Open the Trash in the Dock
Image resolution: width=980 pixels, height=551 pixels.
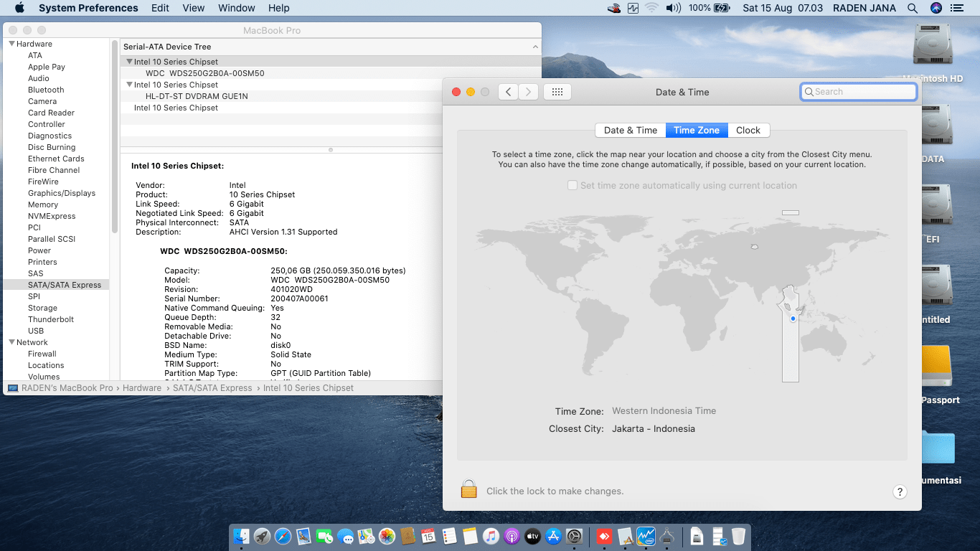point(739,536)
